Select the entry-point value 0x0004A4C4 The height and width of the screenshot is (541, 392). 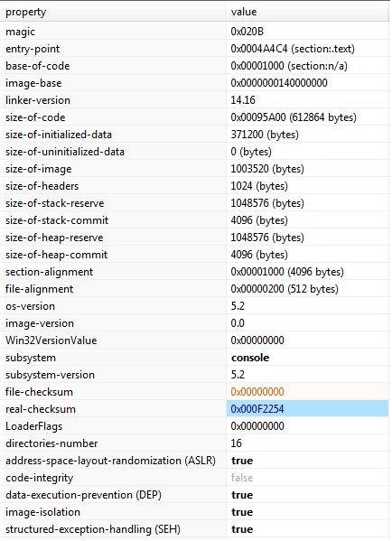259,49
